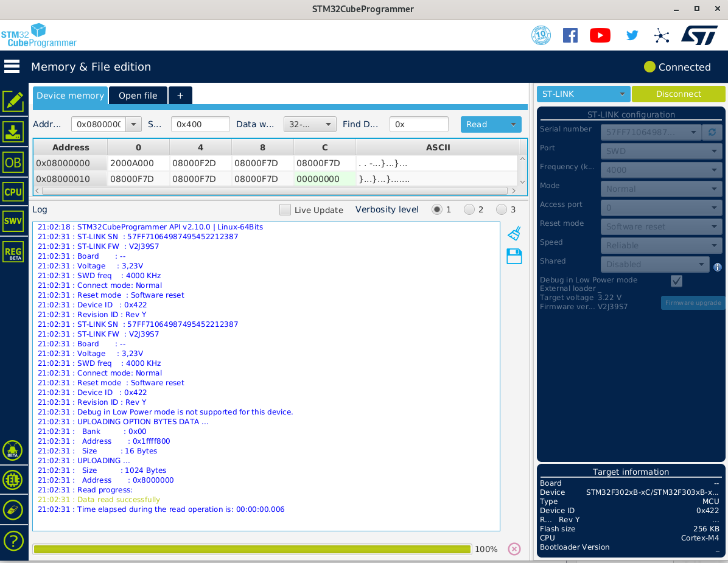Click the Connected status indicator
This screenshot has height=563, width=728.
coord(677,67)
